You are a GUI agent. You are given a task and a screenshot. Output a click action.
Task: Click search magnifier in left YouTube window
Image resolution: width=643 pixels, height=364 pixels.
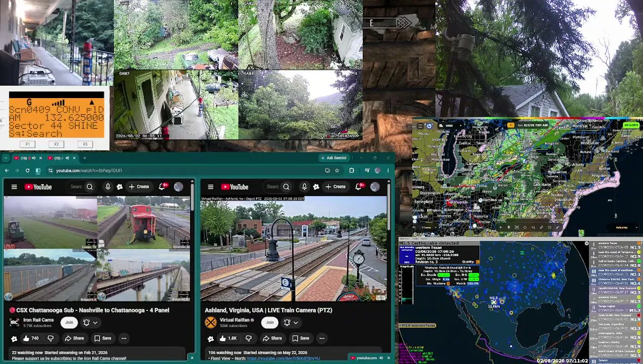point(89,187)
